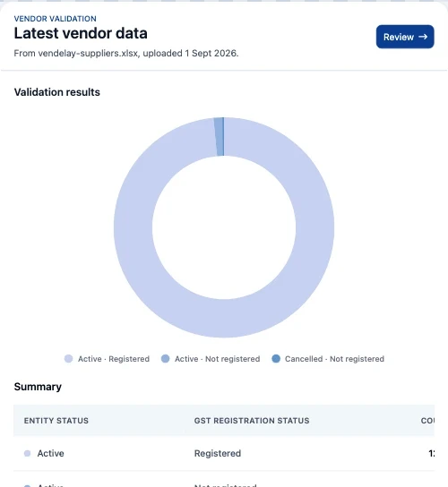448x487 pixels.
Task: Sort by Entity Status column header
Action: click(56, 421)
